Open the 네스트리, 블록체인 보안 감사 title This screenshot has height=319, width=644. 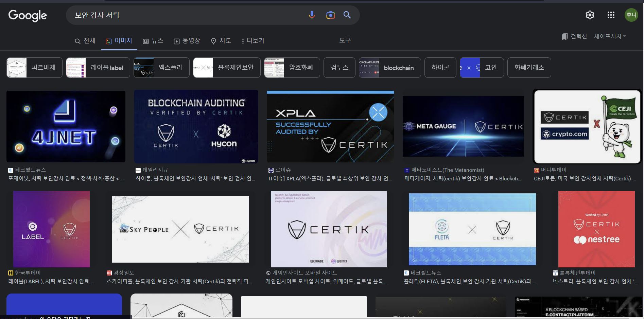click(595, 281)
